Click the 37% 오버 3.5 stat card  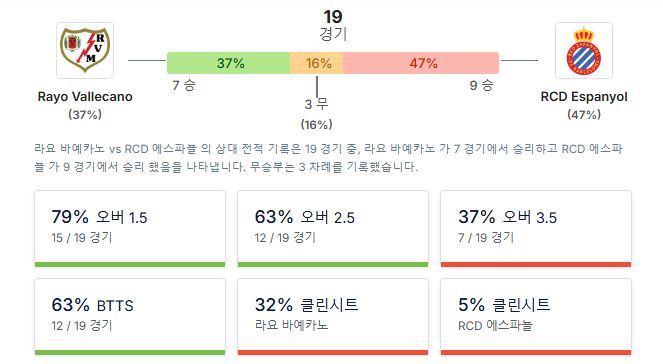pyautogui.click(x=536, y=229)
